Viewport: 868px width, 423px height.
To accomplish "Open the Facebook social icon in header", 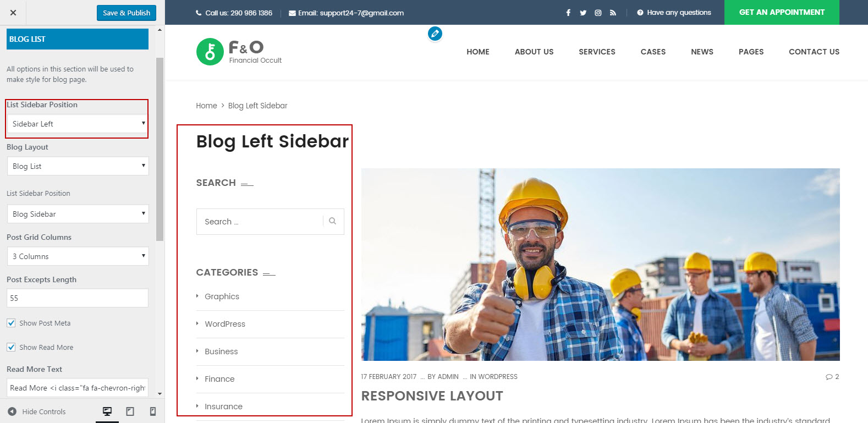I will pos(568,13).
